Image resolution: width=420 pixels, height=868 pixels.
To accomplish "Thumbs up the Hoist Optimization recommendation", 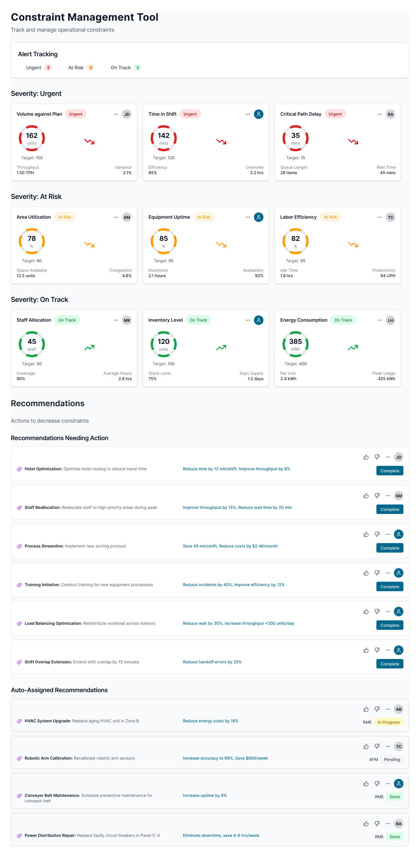I will point(366,457).
